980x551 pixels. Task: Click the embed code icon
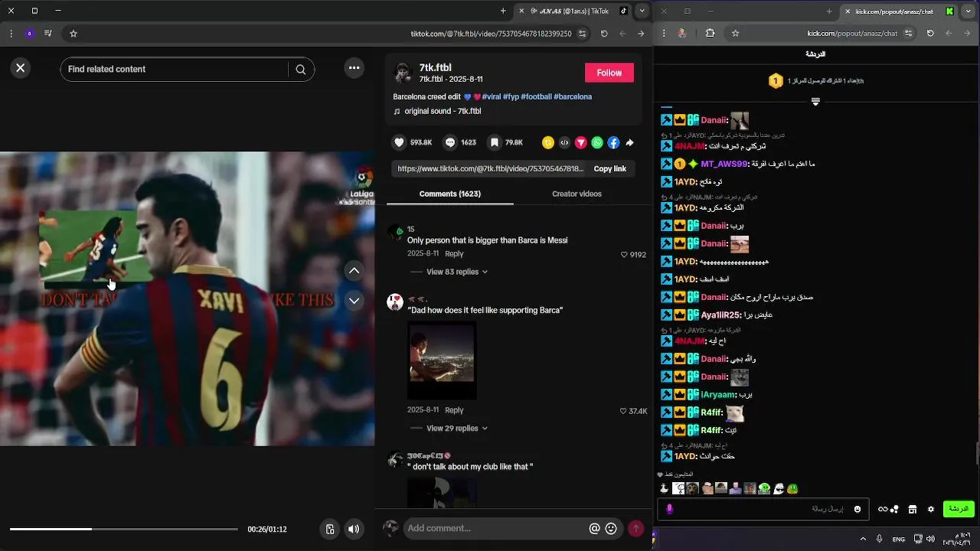tap(564, 142)
